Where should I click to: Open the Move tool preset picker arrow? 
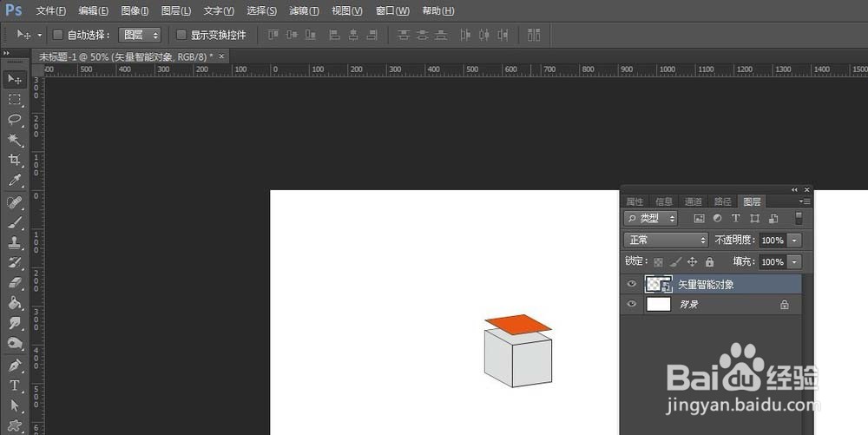click(40, 35)
